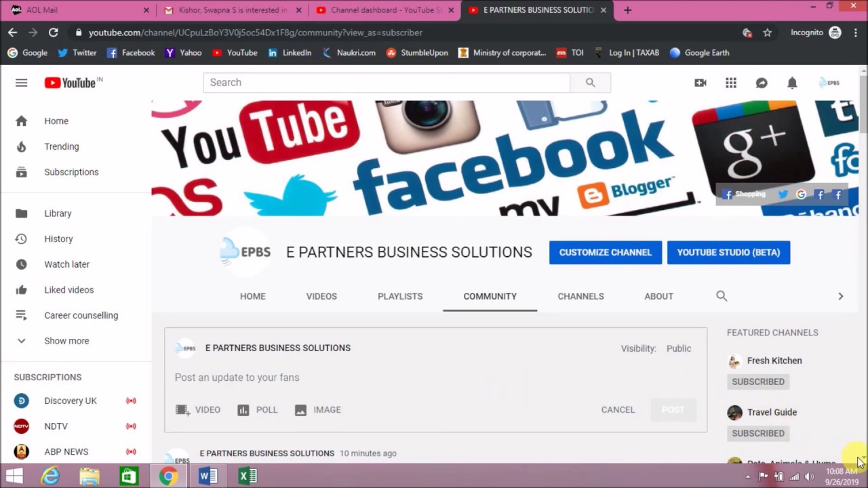Switch to Channel dashboard tab
Image resolution: width=868 pixels, height=488 pixels.
pos(385,10)
